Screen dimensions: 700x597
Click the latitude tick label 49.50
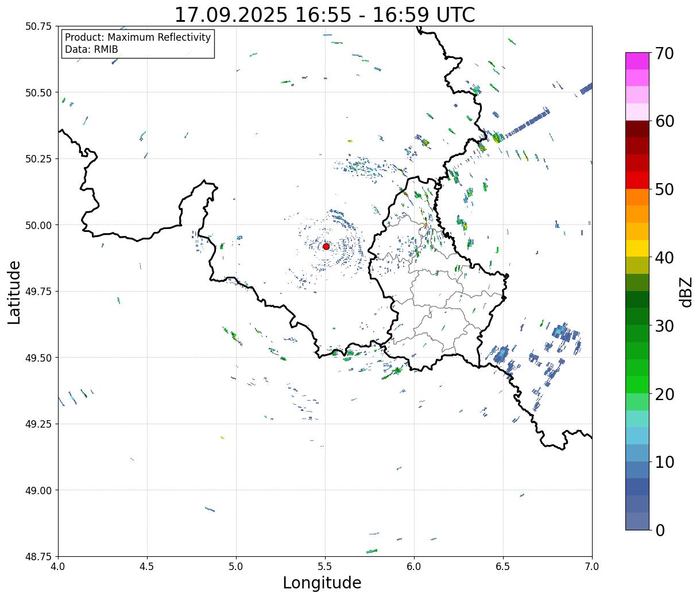click(38, 358)
